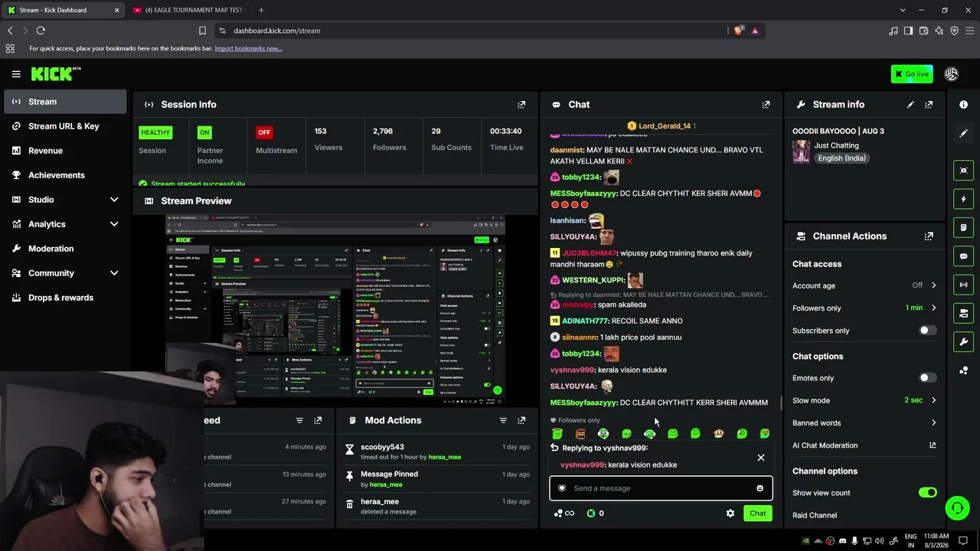The image size is (980, 551).
Task: Open the user profile avatar menu
Action: (952, 74)
